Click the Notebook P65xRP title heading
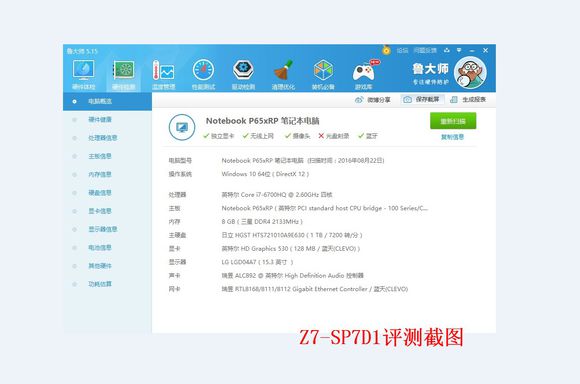Image resolution: width=580 pixels, height=384 pixels. (263, 121)
